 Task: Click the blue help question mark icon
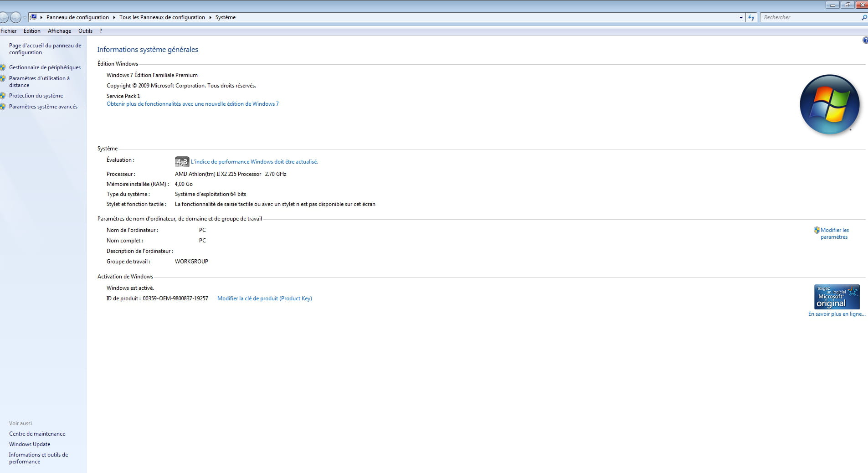pyautogui.click(x=865, y=41)
